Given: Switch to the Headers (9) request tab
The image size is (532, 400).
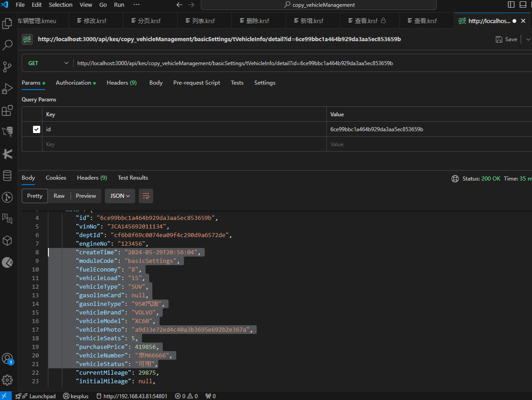Looking at the screenshot, I should click(x=121, y=83).
